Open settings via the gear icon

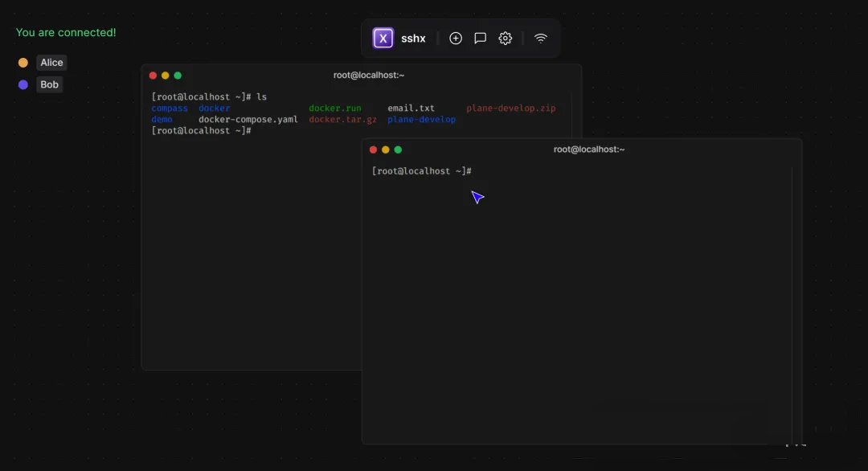pos(506,38)
